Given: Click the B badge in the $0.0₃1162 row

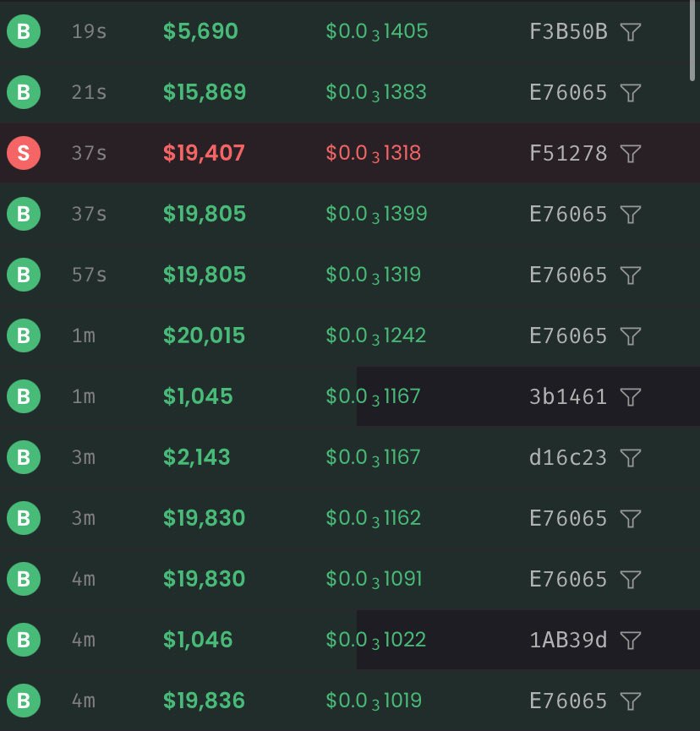Looking at the screenshot, I should (x=24, y=518).
